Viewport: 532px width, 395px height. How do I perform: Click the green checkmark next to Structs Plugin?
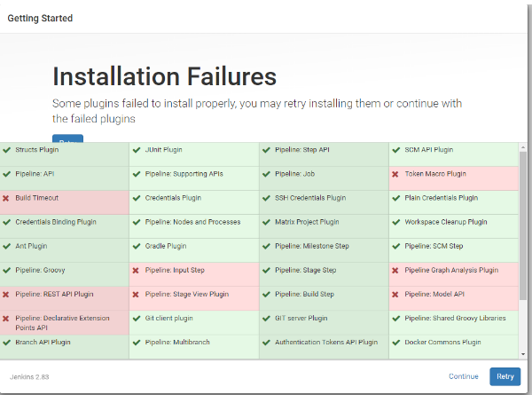pyautogui.click(x=6, y=150)
